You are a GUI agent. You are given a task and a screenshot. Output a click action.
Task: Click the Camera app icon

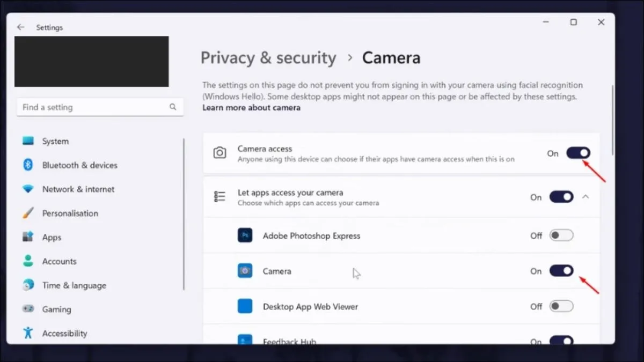pyautogui.click(x=245, y=271)
